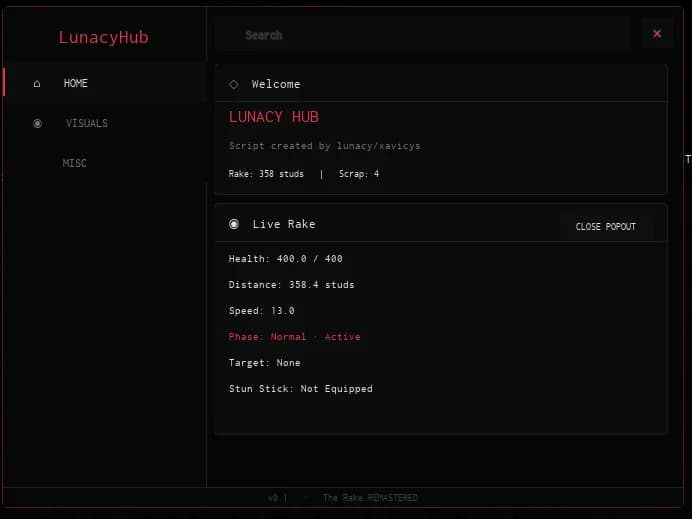Select 'Script created by lunacy/xavicys' text
692x519 pixels.
coord(324,146)
